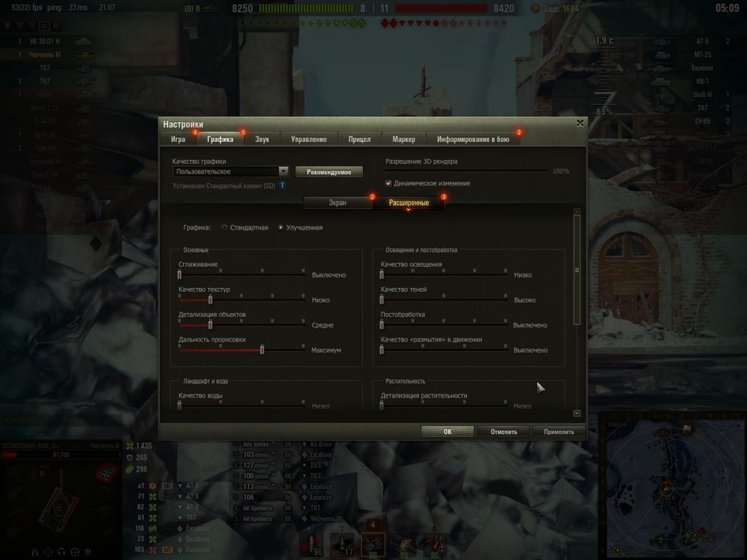
Task: Click the VK 30.01 H tank icon in the team list
Action: [83, 42]
